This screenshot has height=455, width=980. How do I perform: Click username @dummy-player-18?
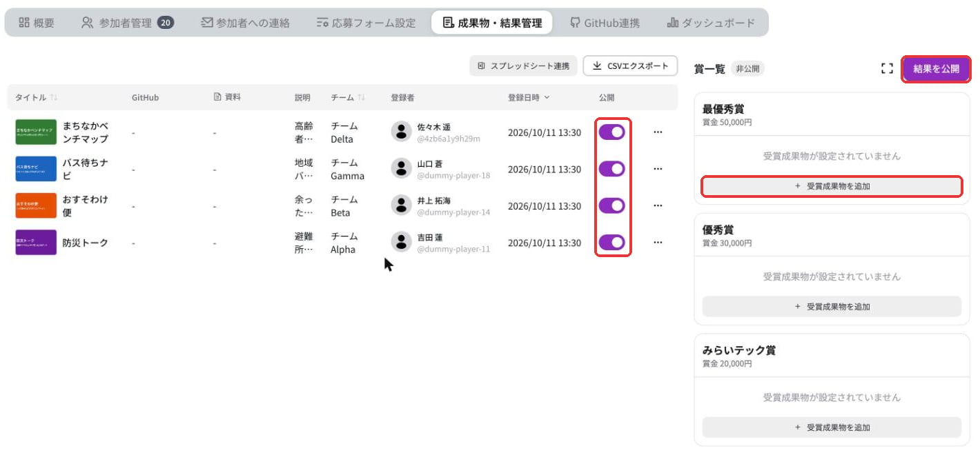453,176
